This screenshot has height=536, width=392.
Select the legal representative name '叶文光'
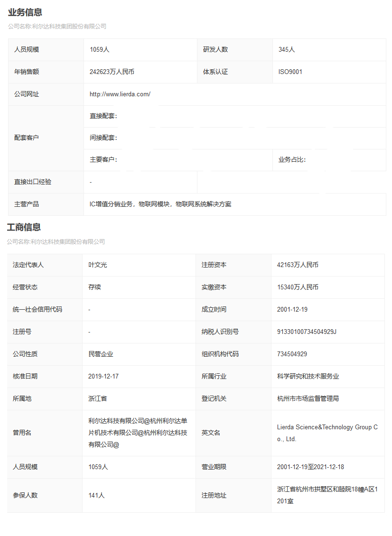[98, 265]
